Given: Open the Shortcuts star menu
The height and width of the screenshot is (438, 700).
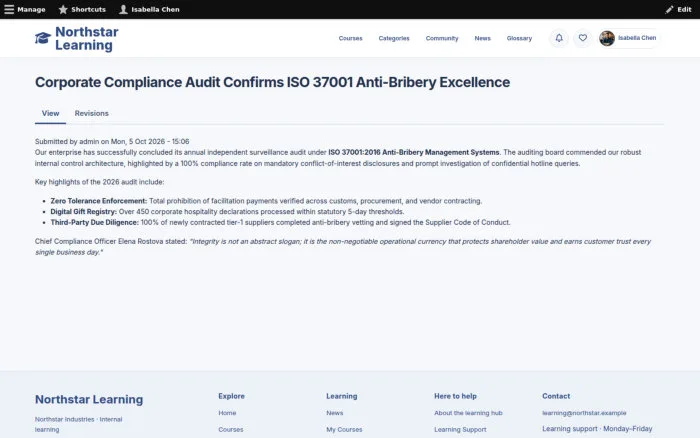Looking at the screenshot, I should coord(82,9).
